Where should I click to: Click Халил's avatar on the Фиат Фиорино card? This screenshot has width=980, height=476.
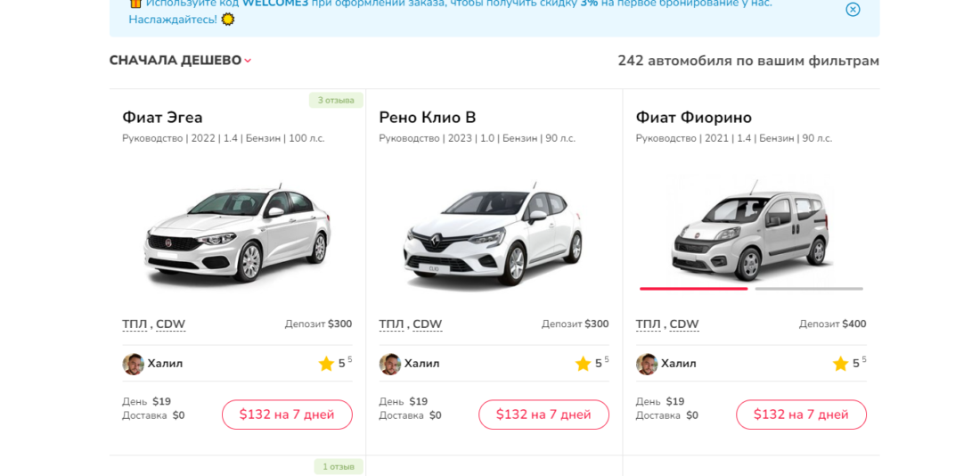647,364
